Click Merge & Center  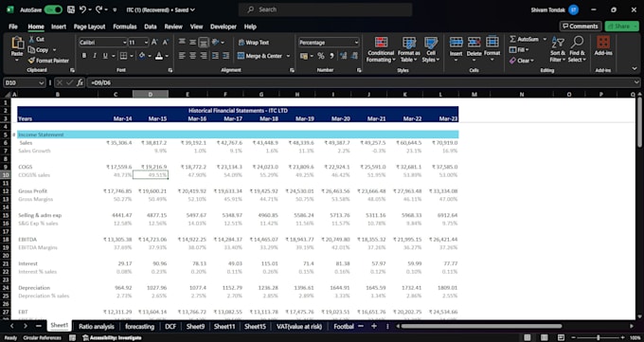tap(260, 56)
